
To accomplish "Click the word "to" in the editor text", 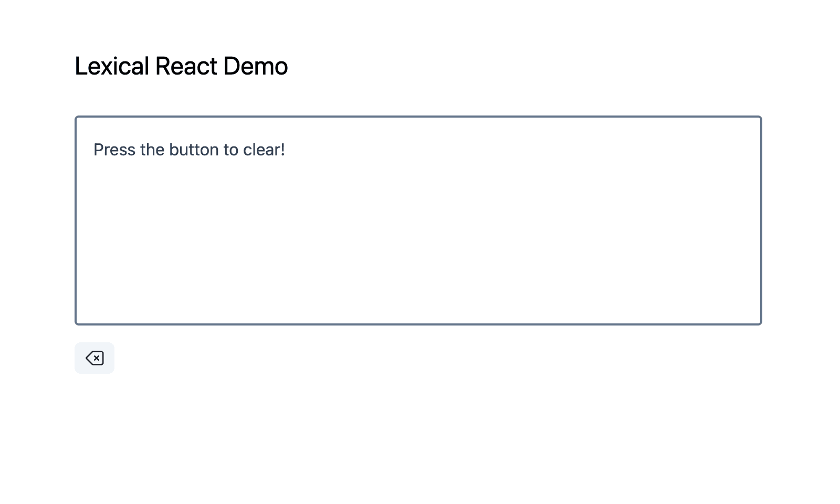I will [x=231, y=150].
